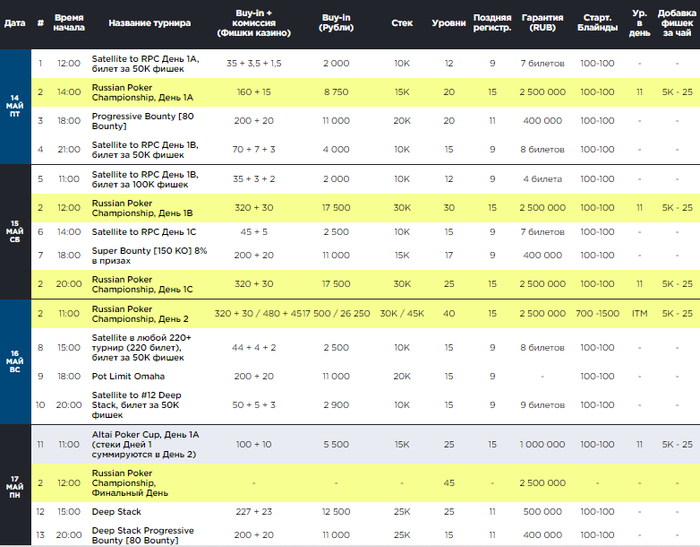Click the '30K / 45K' stack value
This screenshot has height=547, width=700.
(x=402, y=313)
